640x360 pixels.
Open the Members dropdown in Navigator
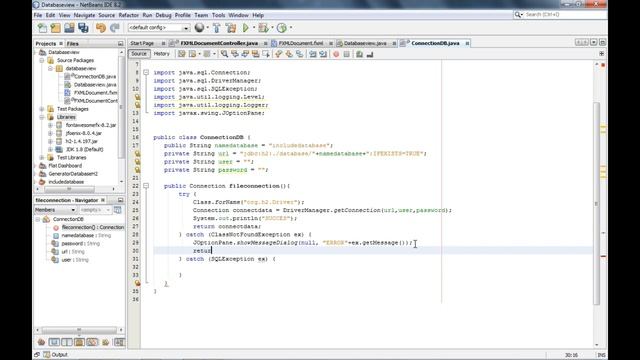click(55, 210)
